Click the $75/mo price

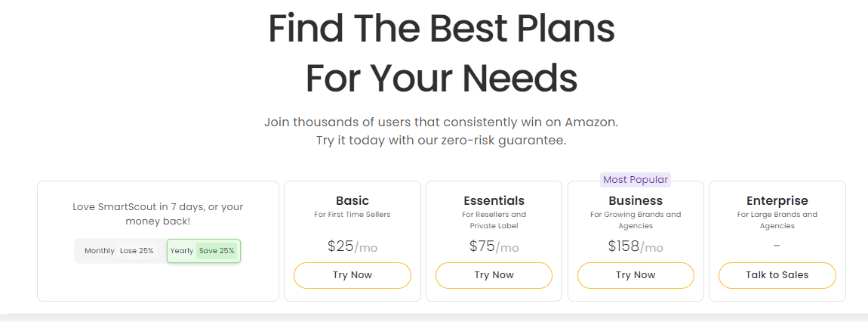(x=494, y=246)
